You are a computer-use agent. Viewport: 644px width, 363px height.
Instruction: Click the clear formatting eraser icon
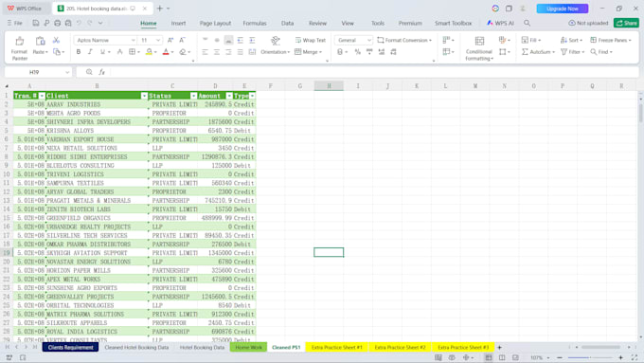pos(183,52)
